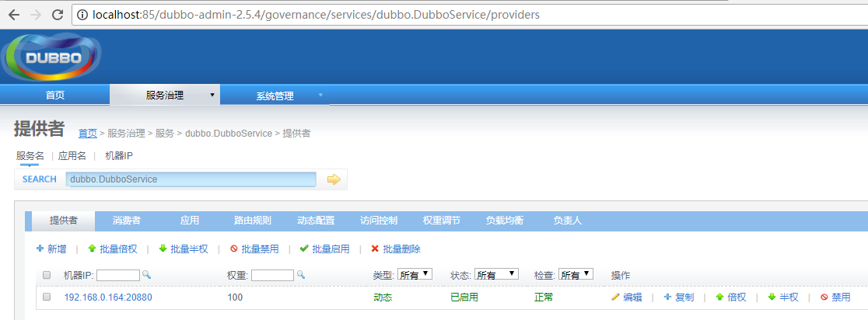
Task: Click the 机器IP filter text box
Action: click(x=118, y=275)
